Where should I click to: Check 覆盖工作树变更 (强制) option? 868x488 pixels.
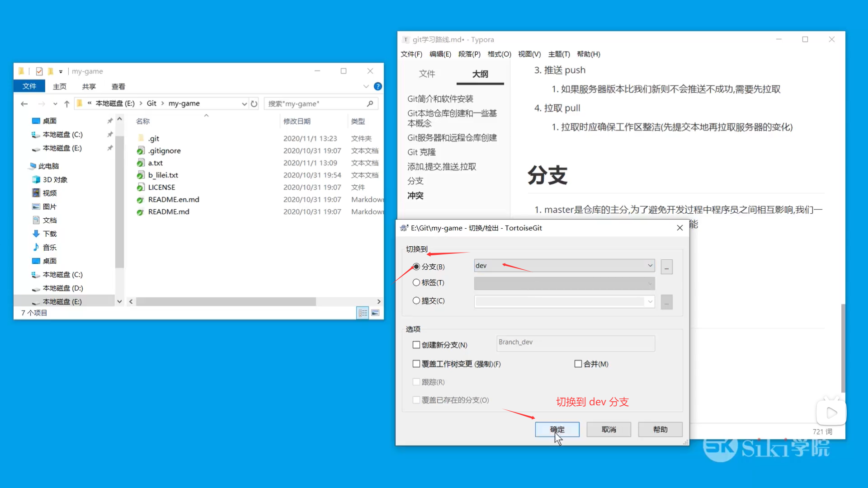point(416,363)
